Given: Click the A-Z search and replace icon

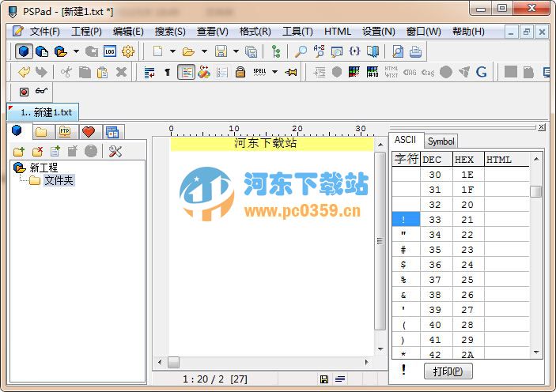Looking at the screenshot, I should (319, 51).
